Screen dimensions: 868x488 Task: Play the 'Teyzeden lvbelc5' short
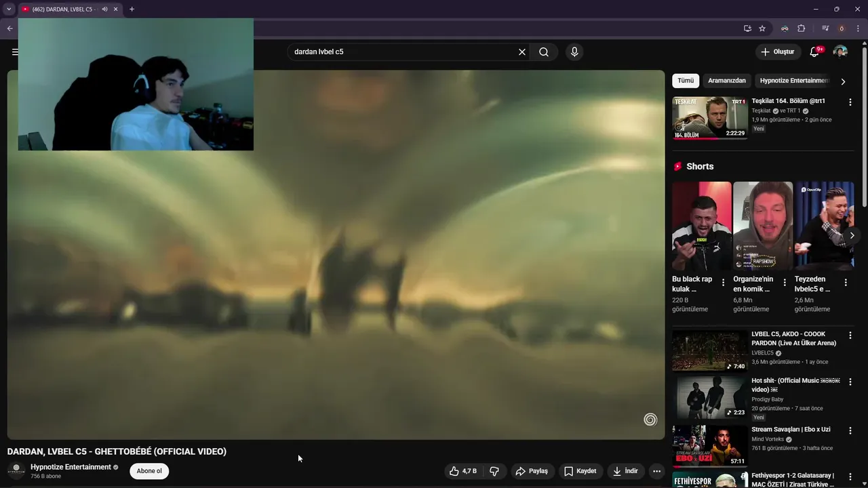coord(824,226)
